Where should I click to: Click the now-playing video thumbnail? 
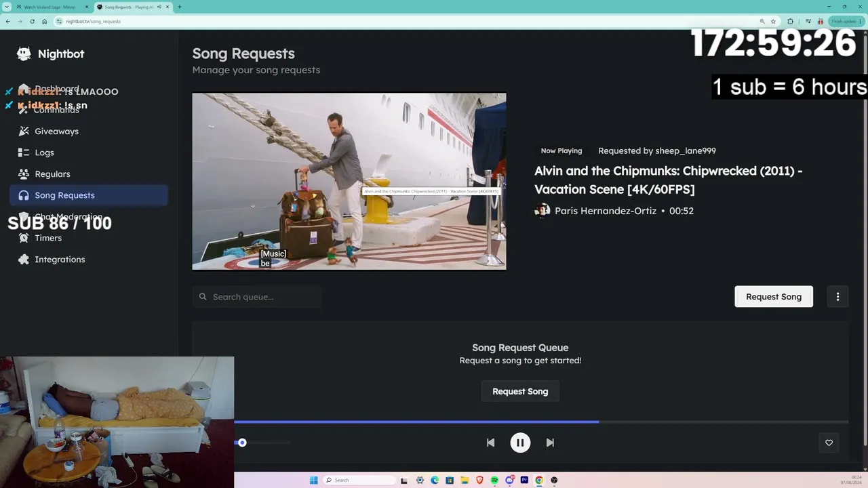point(349,182)
